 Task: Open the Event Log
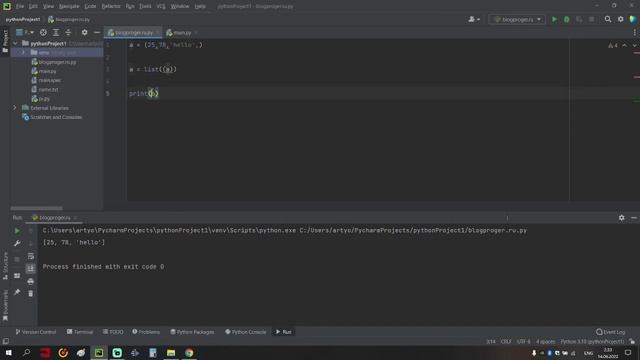point(611,332)
